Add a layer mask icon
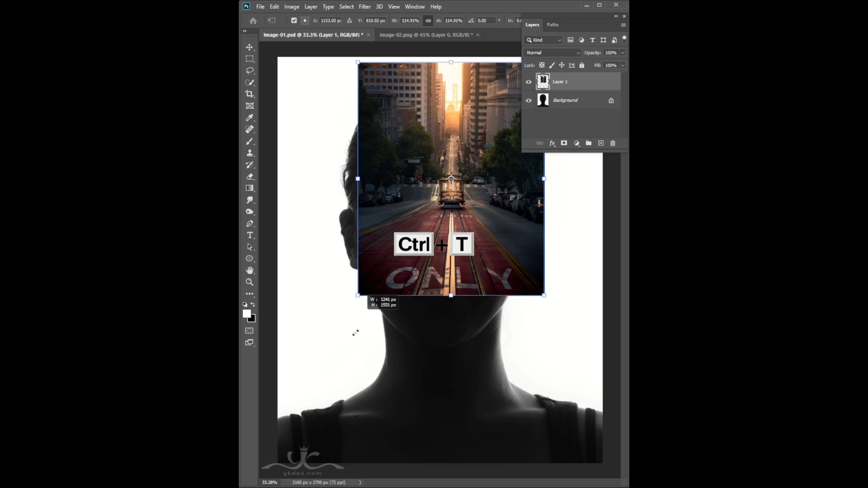 (564, 143)
